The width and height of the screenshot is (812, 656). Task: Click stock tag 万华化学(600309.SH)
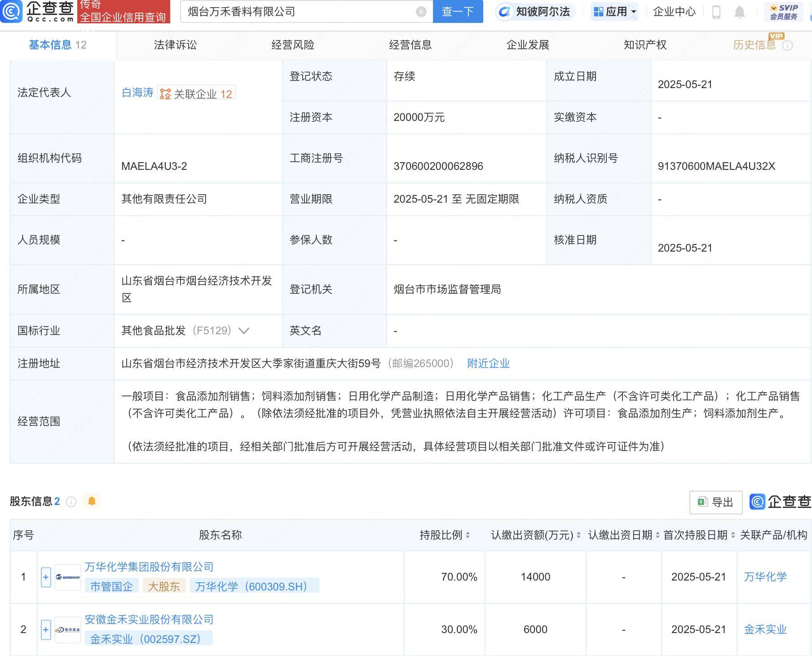[254, 586]
